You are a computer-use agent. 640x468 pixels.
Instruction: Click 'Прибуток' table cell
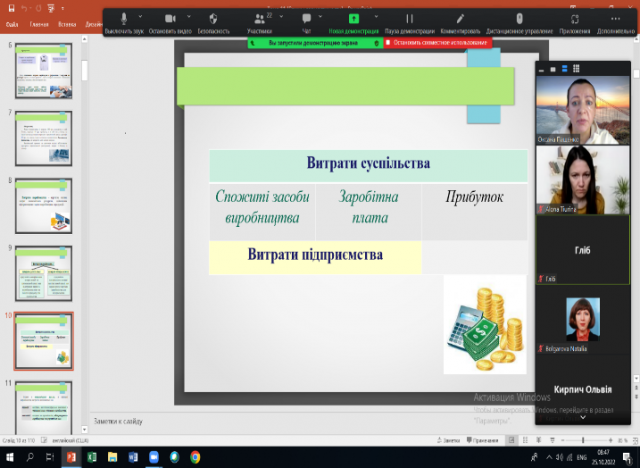[475, 212]
